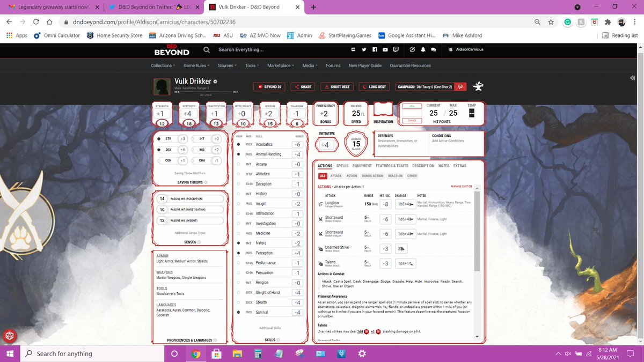Toggle Stealth skill proficiency dot

point(239,302)
